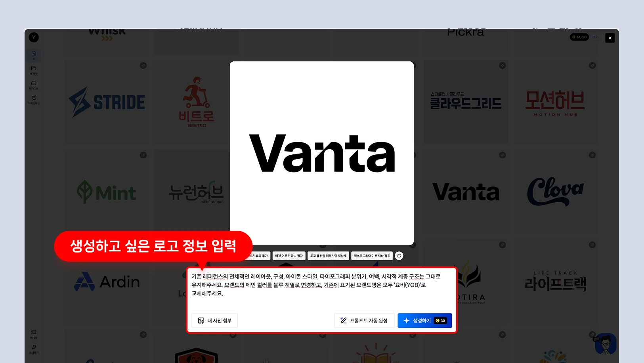Open the 24,200 credits badge
This screenshot has width=644, height=363.
pos(579,37)
